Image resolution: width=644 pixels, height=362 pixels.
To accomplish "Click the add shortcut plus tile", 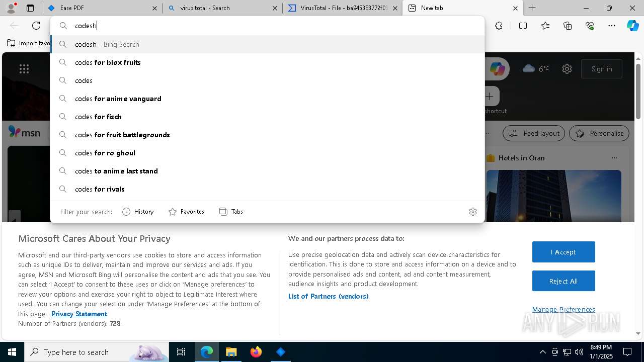I will 489,96.
